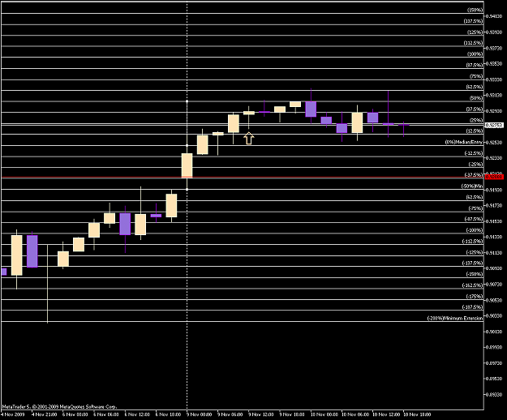Click the white current price tag 0.92753
This screenshot has width=507, height=420.
click(494, 125)
